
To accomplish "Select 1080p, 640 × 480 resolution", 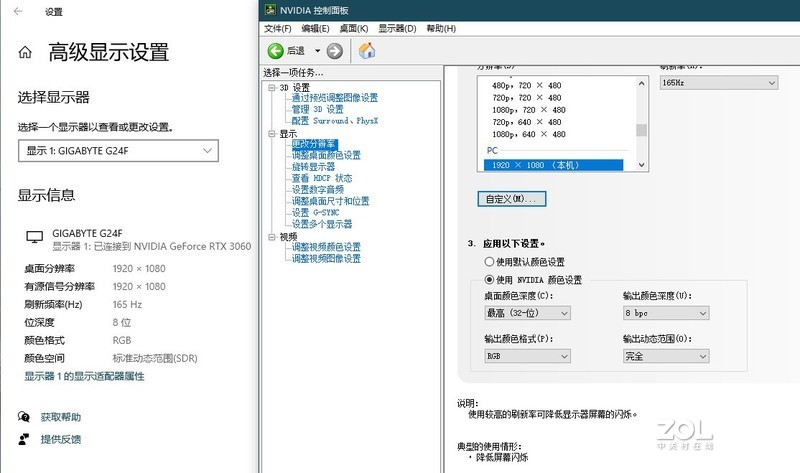I will point(529,134).
